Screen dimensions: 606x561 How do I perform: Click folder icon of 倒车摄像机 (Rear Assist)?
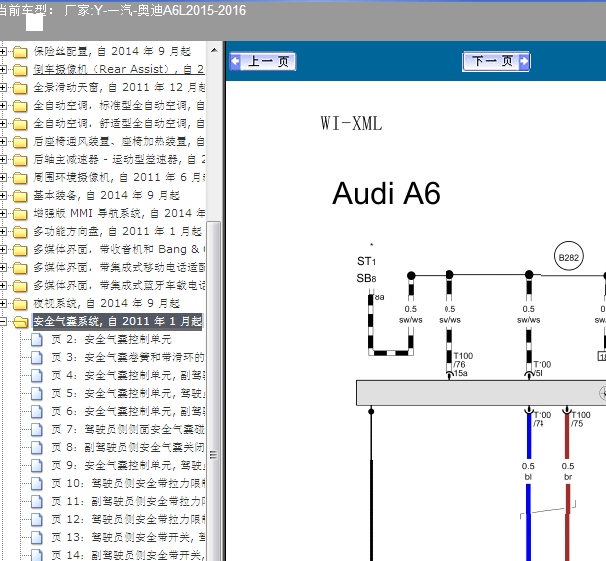pos(20,70)
